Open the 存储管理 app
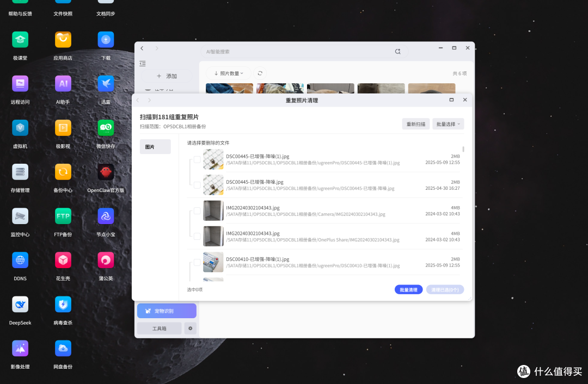This screenshot has height=384, width=588. point(20,172)
